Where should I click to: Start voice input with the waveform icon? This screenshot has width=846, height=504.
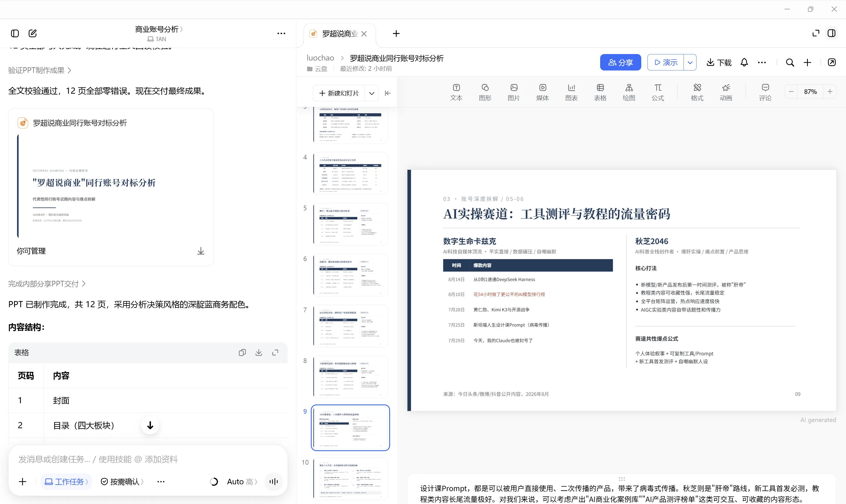273,482
